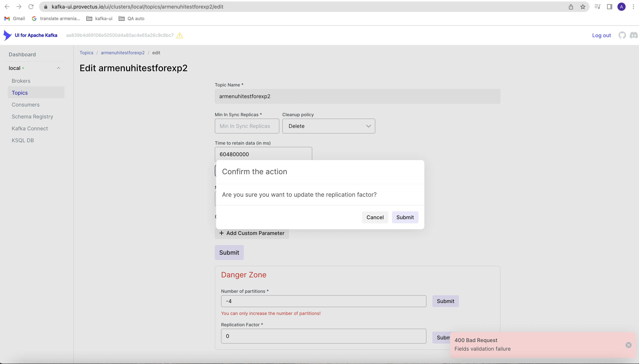This screenshot has height=364, width=639.
Task: Select Brokers in the sidebar
Action: click(21, 80)
